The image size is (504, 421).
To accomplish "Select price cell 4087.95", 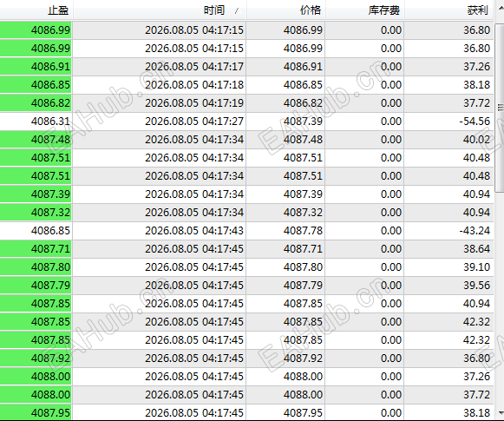I will click(285, 412).
